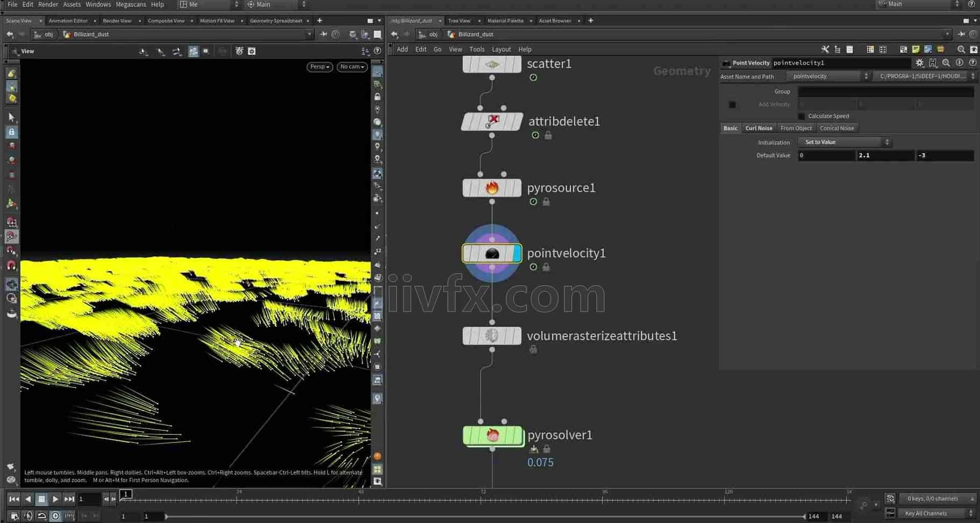980x523 pixels.
Task: Add a new pane tab with plus beside Asset Browser
Action: pyautogui.click(x=591, y=21)
